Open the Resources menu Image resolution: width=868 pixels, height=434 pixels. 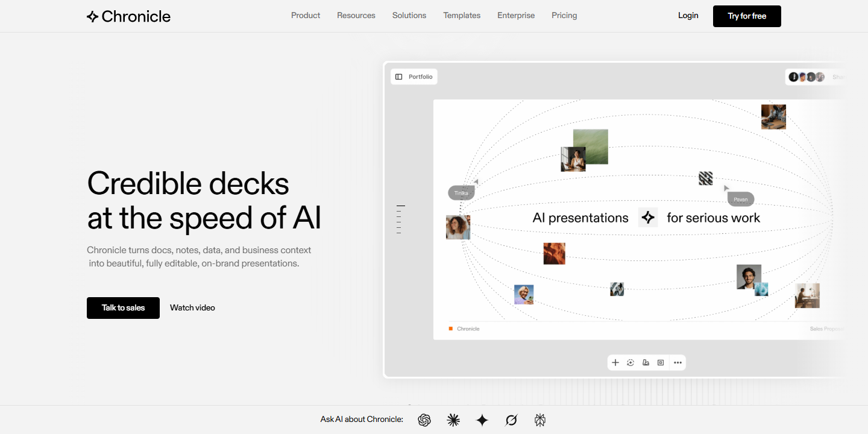[x=356, y=16]
